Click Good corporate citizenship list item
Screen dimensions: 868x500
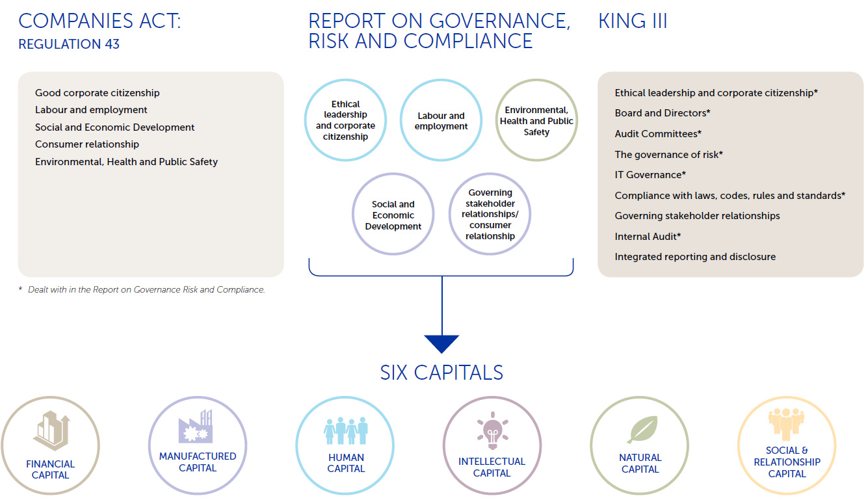[x=98, y=93]
